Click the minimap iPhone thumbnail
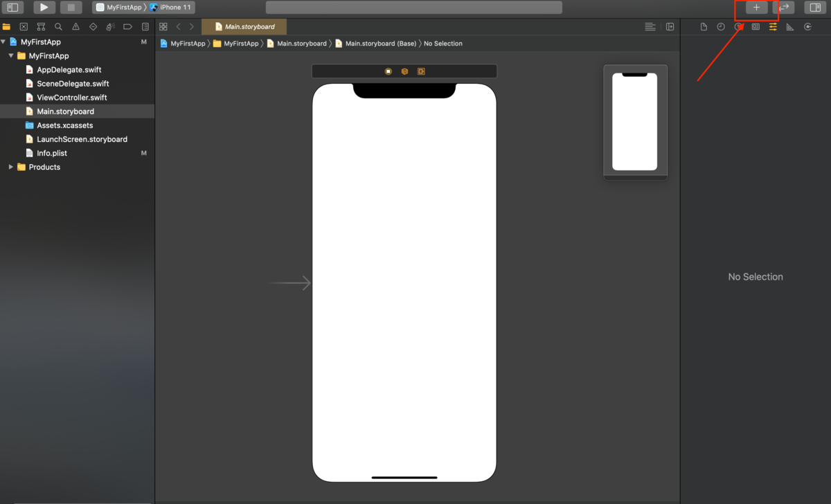 point(635,122)
